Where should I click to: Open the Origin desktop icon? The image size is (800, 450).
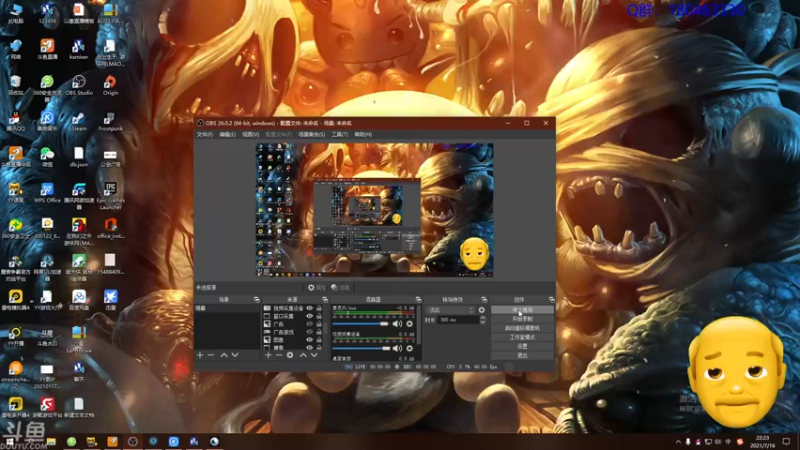coord(110,85)
